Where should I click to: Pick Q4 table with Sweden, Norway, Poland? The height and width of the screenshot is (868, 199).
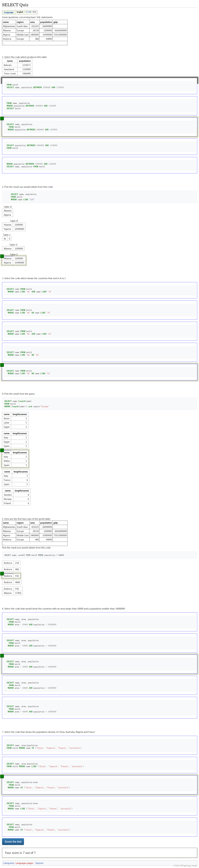(16, 497)
